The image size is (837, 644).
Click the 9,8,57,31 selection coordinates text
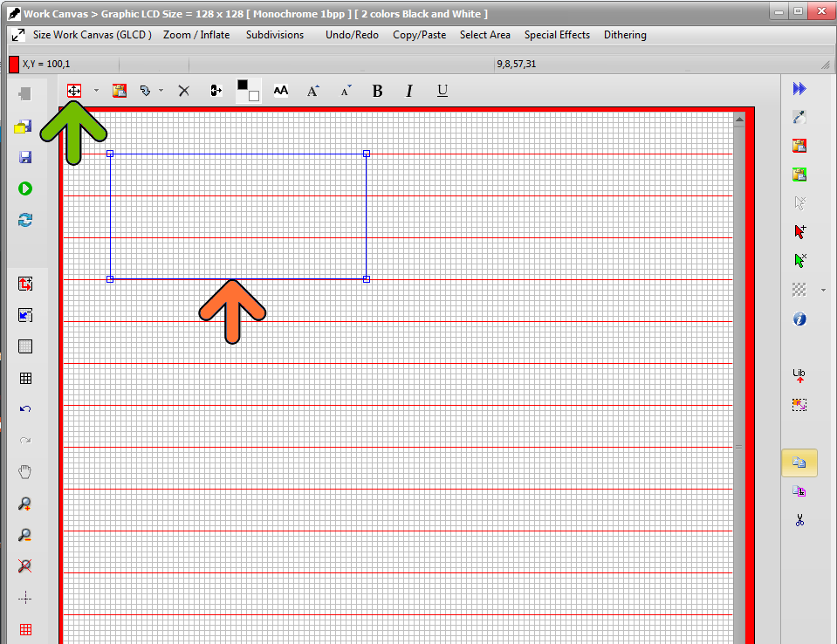(516, 64)
